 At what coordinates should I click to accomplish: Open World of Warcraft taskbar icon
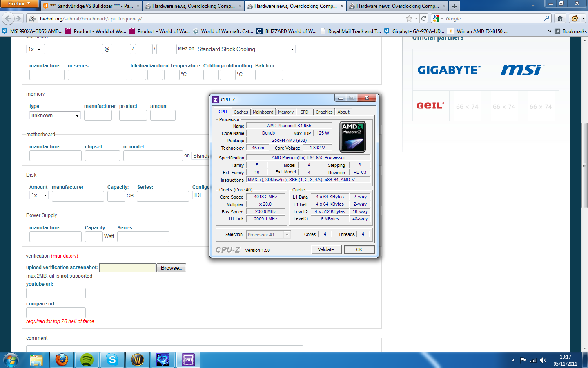pos(138,360)
